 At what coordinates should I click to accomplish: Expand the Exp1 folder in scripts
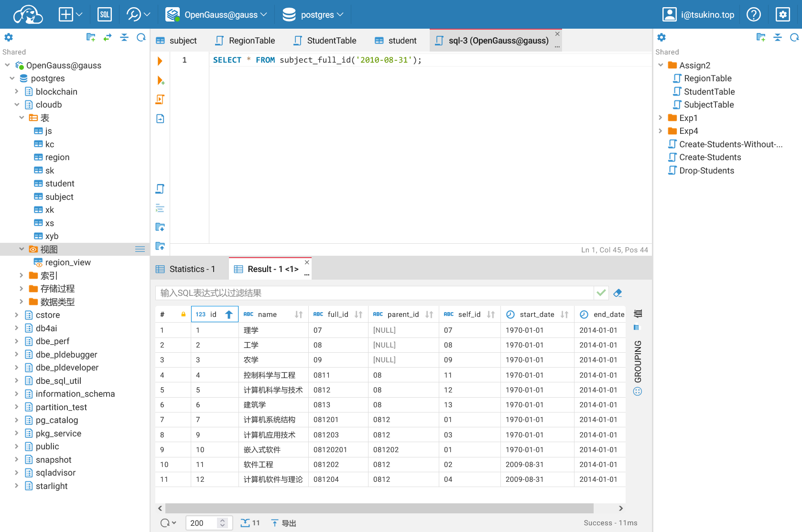661,118
